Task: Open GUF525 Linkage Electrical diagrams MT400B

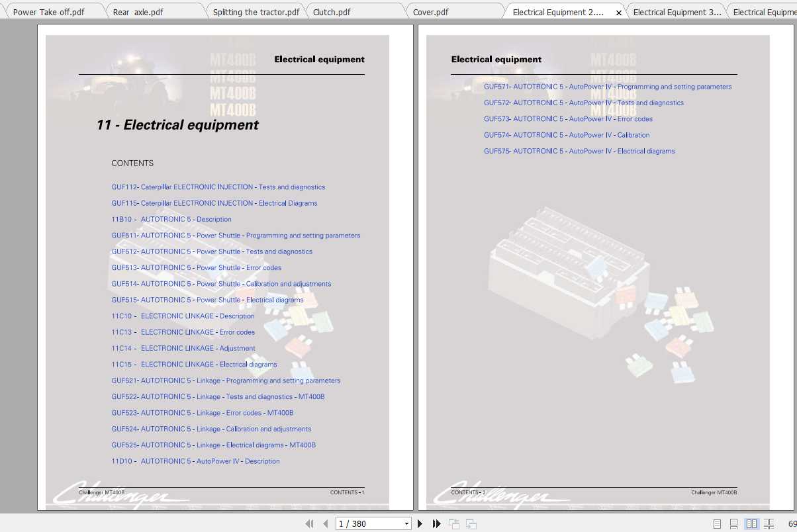Action: 214,445
